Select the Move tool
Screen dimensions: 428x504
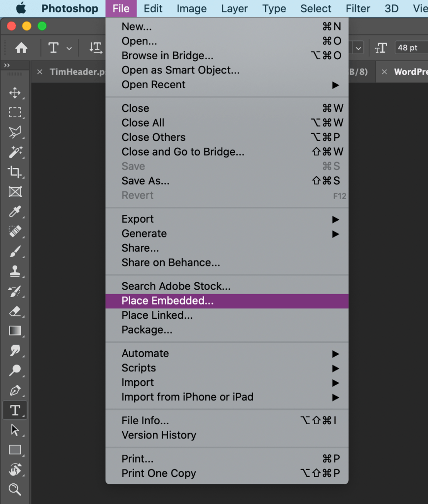point(15,93)
